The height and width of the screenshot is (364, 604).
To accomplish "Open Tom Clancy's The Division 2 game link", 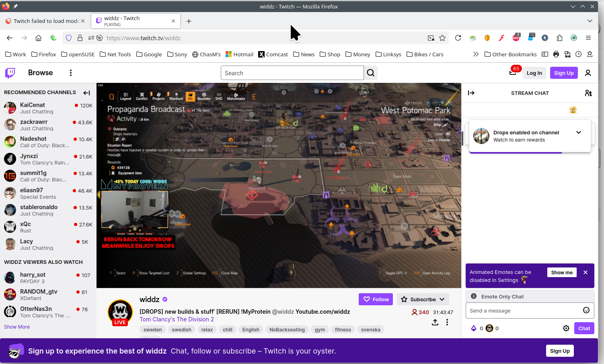I will click(x=177, y=319).
